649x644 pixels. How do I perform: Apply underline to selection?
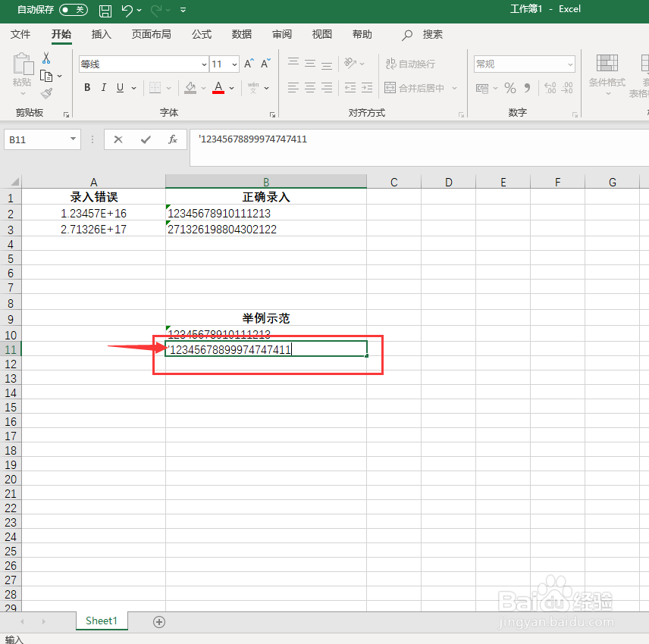click(119, 88)
